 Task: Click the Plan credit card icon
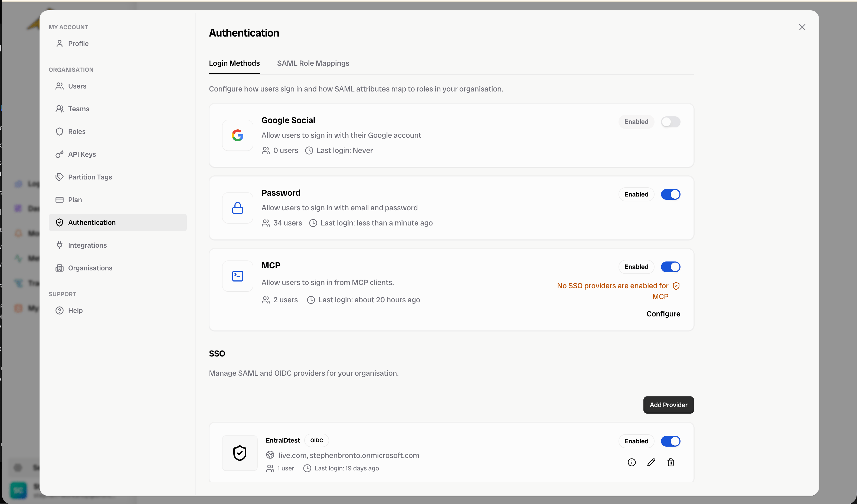pyautogui.click(x=60, y=200)
